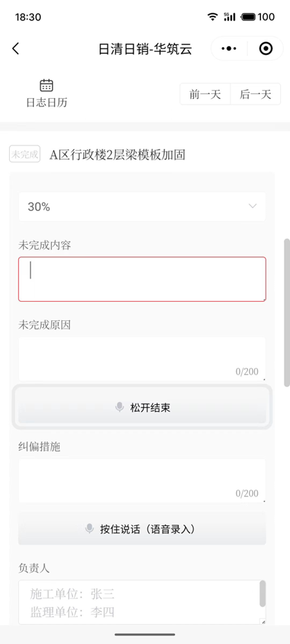The width and height of the screenshot is (290, 644).
Task: Click the page vertical scrollbar
Action: click(x=287, y=312)
